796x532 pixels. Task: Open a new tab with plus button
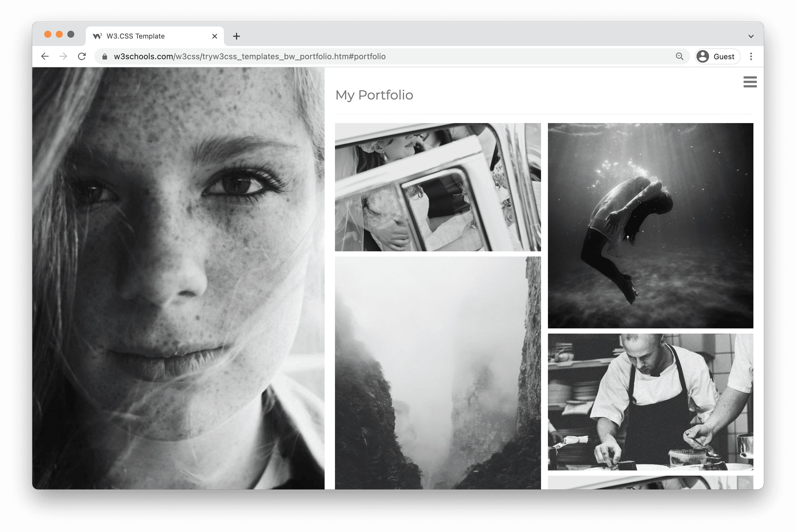237,36
